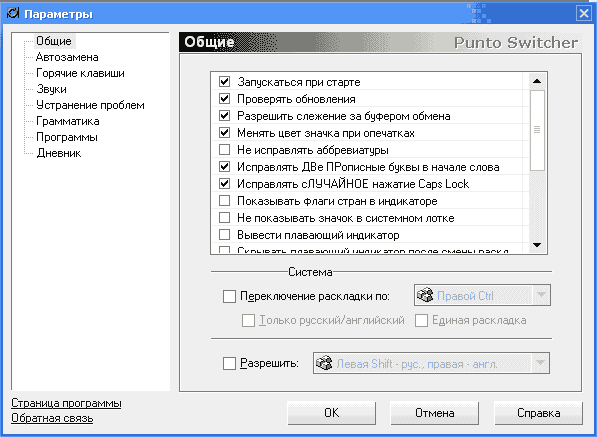Check Единая раскладка option

pos(421,321)
